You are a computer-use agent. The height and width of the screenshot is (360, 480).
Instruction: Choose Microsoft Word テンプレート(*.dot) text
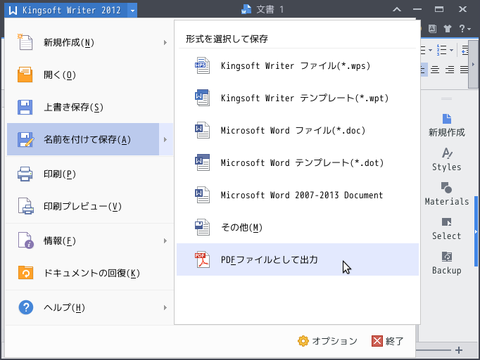point(302,162)
